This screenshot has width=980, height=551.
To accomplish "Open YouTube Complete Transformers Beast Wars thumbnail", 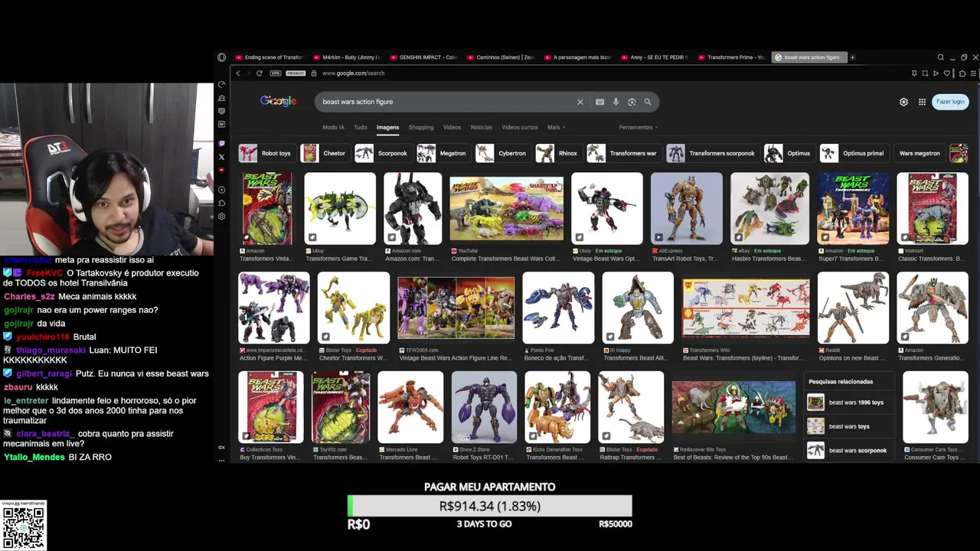I will click(x=506, y=208).
